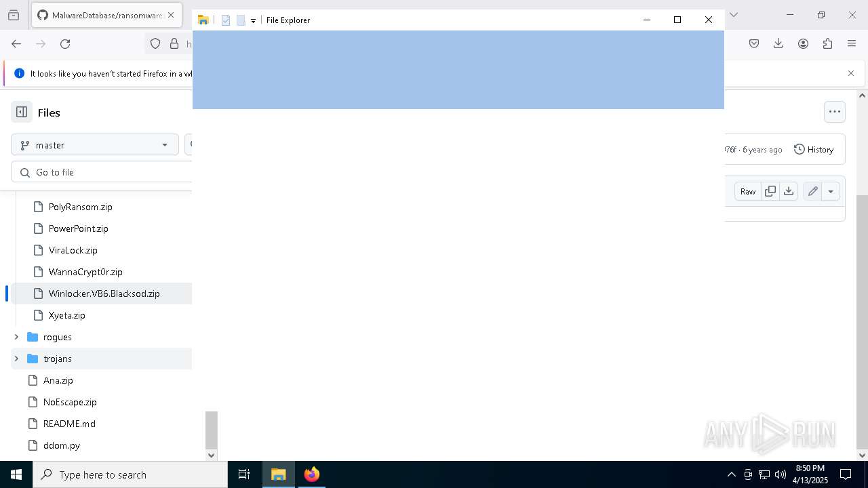Click Properties quick access icon in File Explorer

(226, 20)
